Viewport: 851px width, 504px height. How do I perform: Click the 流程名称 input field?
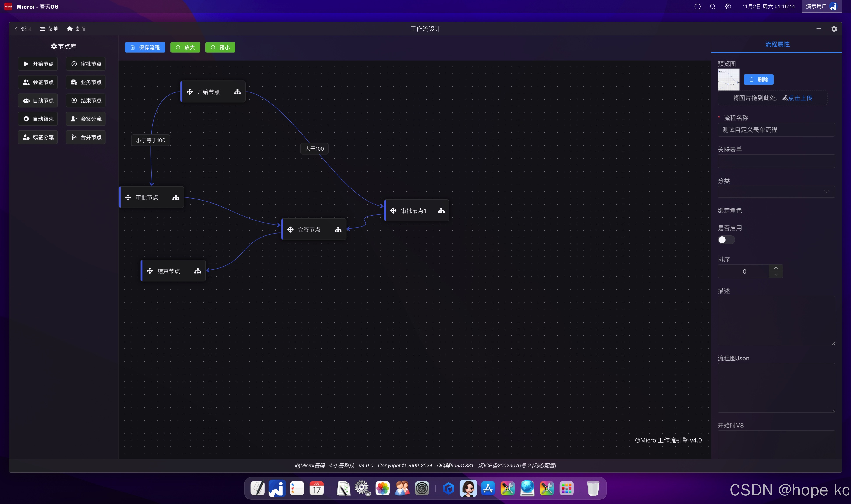coord(776,130)
